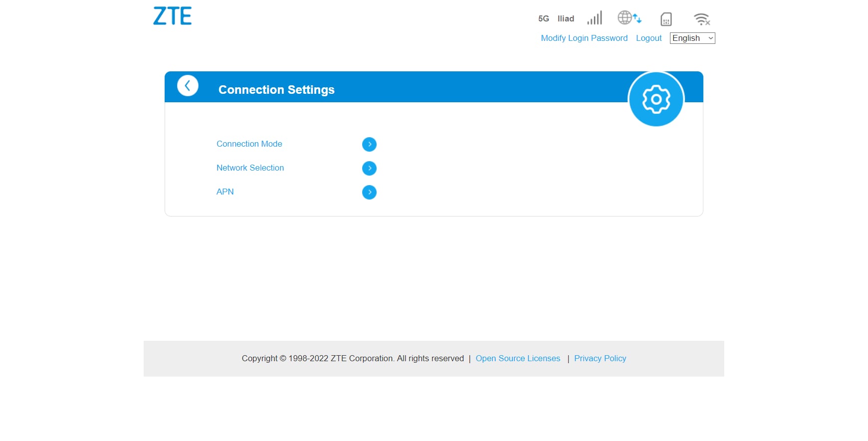Click the SIM card status icon

click(x=666, y=19)
